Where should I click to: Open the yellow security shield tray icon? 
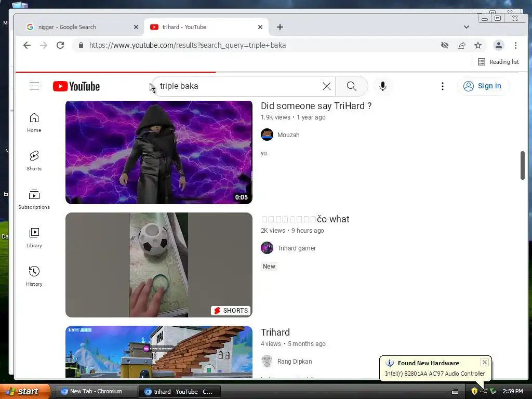click(474, 391)
